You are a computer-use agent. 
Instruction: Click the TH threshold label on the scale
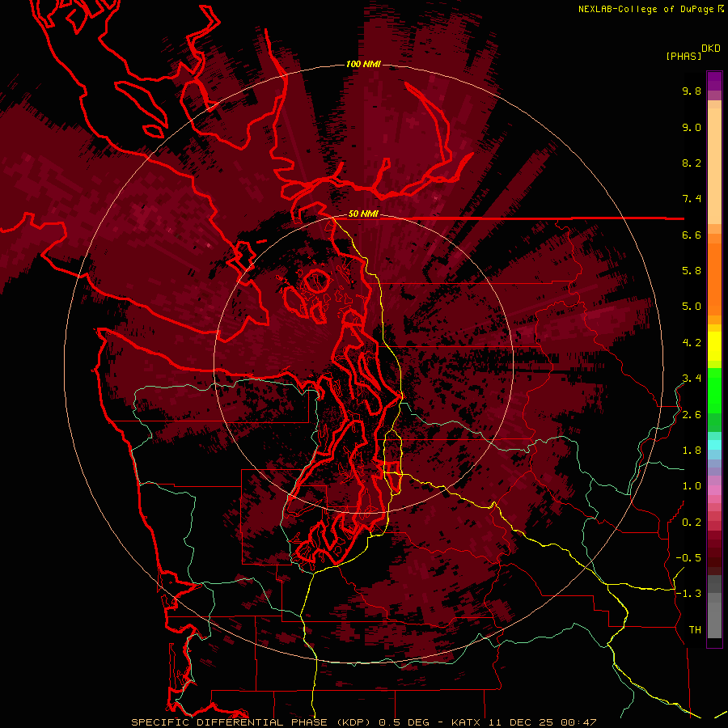695,630
